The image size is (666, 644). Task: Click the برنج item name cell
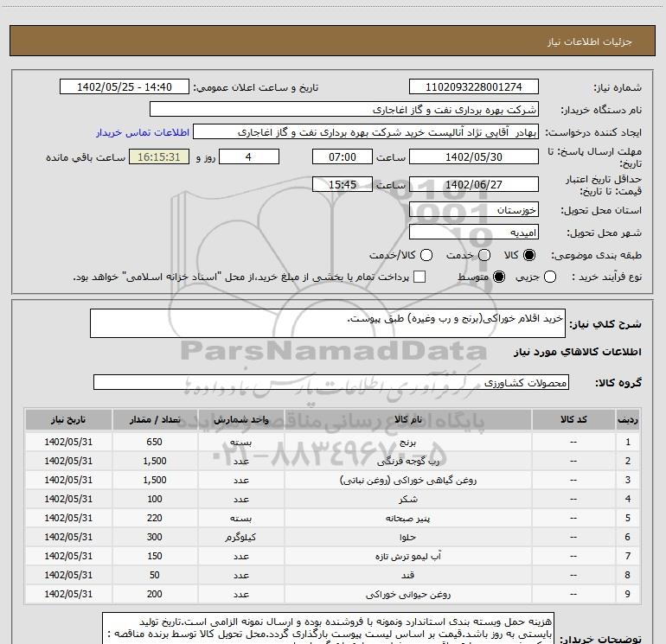(x=407, y=442)
